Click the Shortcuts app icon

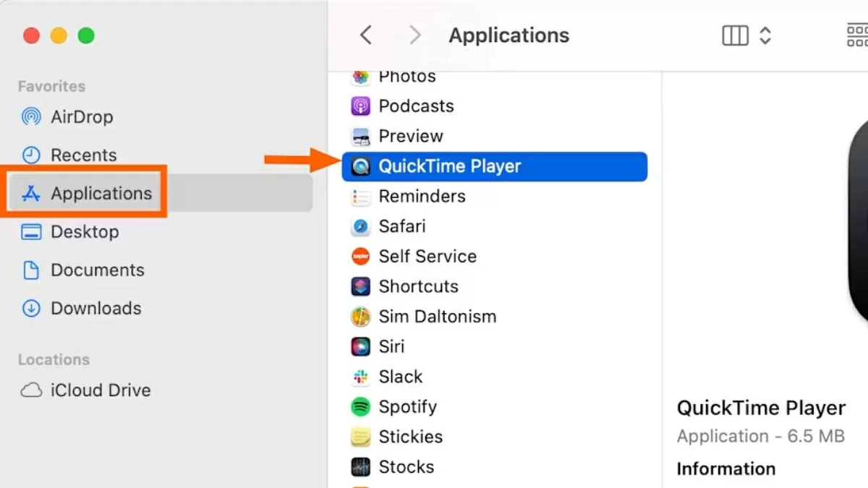tap(360, 286)
